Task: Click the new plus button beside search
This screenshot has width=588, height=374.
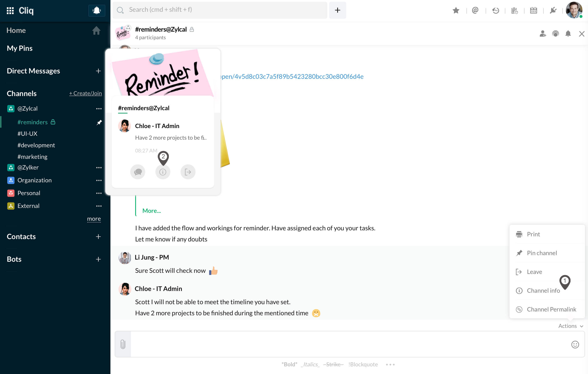Action: pos(337,10)
